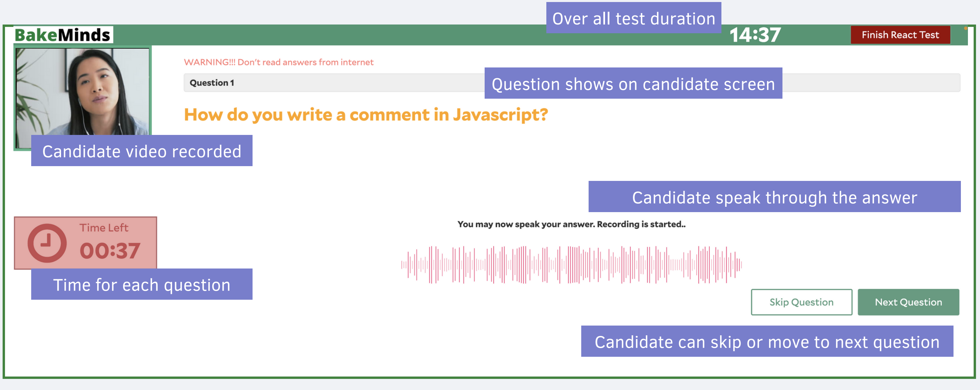This screenshot has height=390, width=980.
Task: Skip the current question
Action: point(801,302)
